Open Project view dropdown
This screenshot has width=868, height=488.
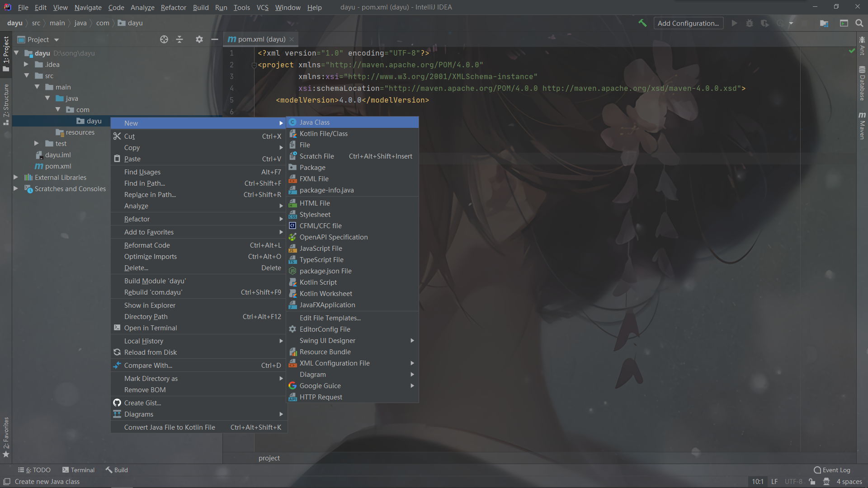coord(57,40)
